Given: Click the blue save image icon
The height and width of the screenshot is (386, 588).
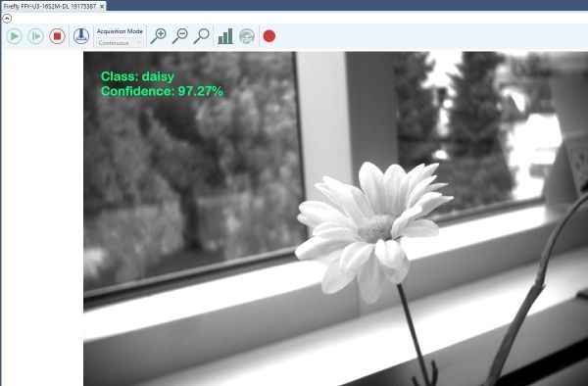Looking at the screenshot, I should coord(81,36).
